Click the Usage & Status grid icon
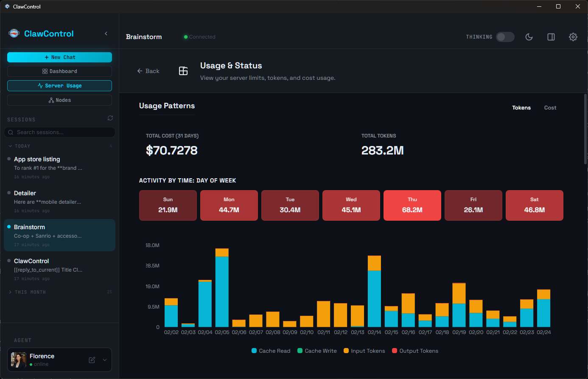The image size is (588, 379). (x=183, y=71)
